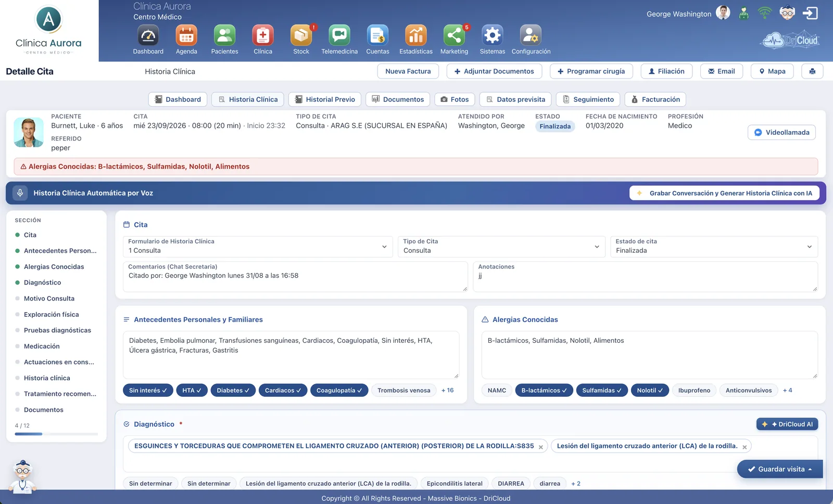Click the green Wi-Fi status icon

pyautogui.click(x=765, y=13)
